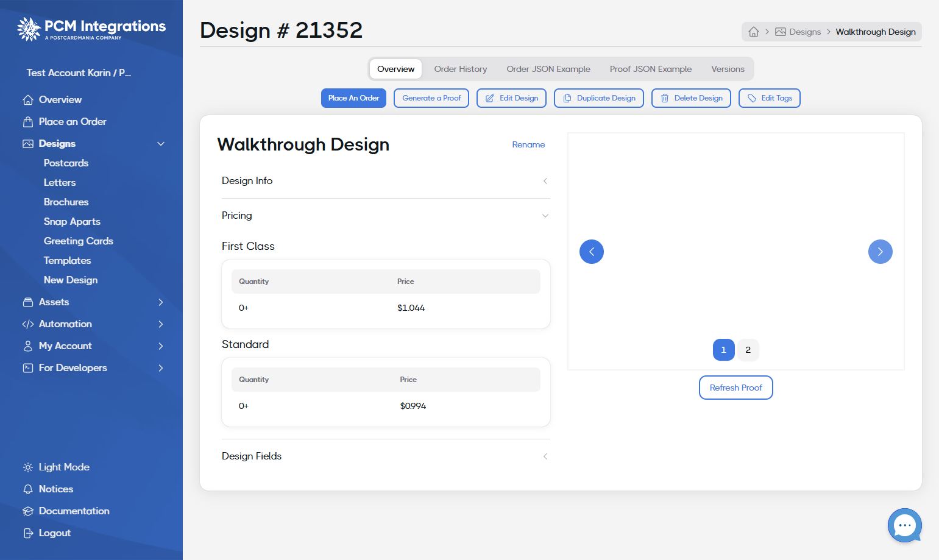Open Postcards in the sidebar
The height and width of the screenshot is (560, 939).
(x=66, y=163)
